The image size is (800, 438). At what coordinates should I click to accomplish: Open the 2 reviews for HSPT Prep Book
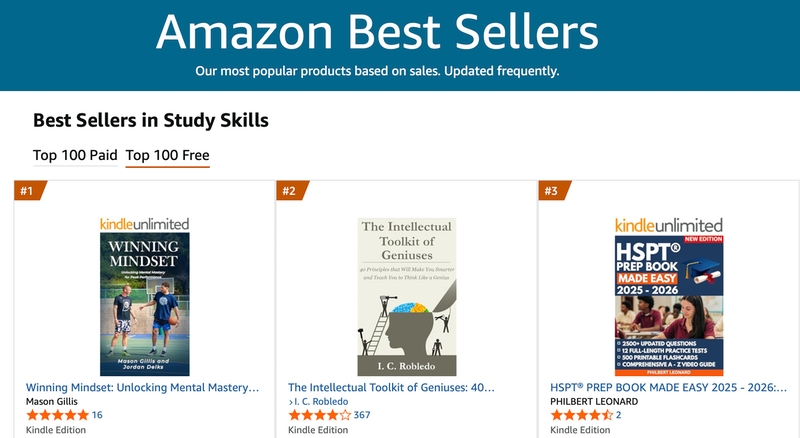[619, 415]
